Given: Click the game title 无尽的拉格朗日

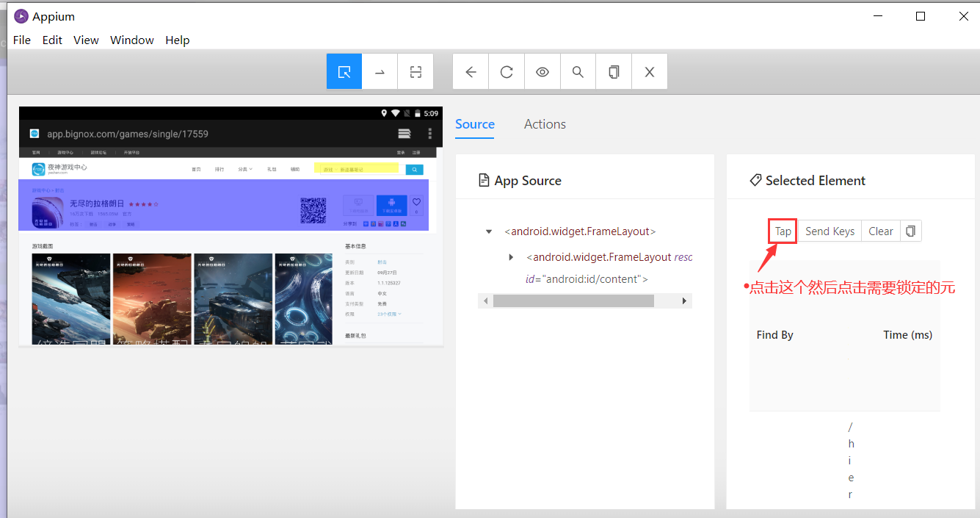Looking at the screenshot, I should (x=97, y=204).
